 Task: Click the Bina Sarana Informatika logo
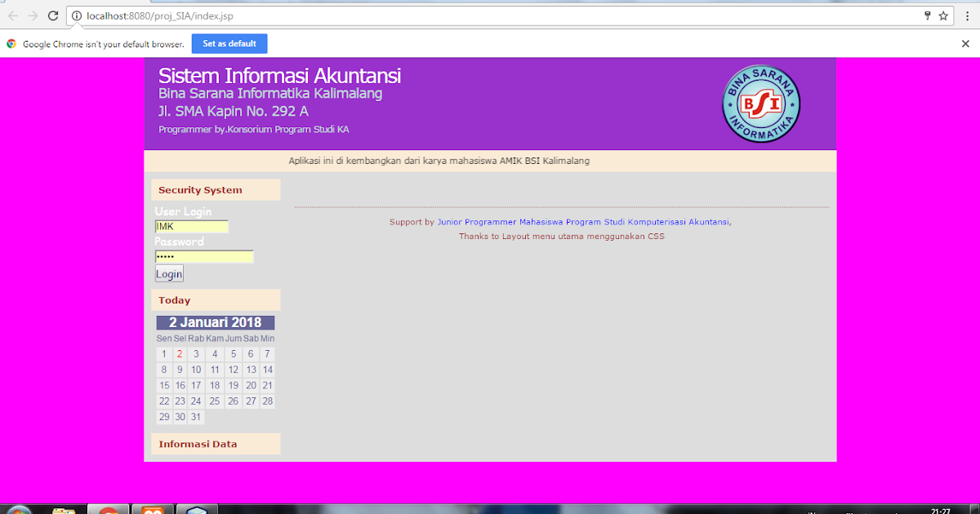click(x=761, y=104)
